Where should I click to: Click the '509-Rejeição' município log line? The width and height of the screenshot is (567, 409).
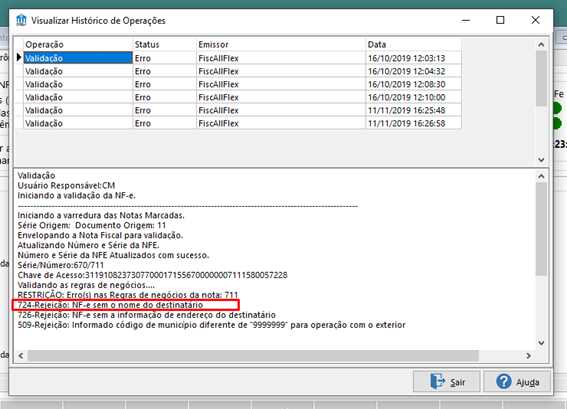(212, 325)
